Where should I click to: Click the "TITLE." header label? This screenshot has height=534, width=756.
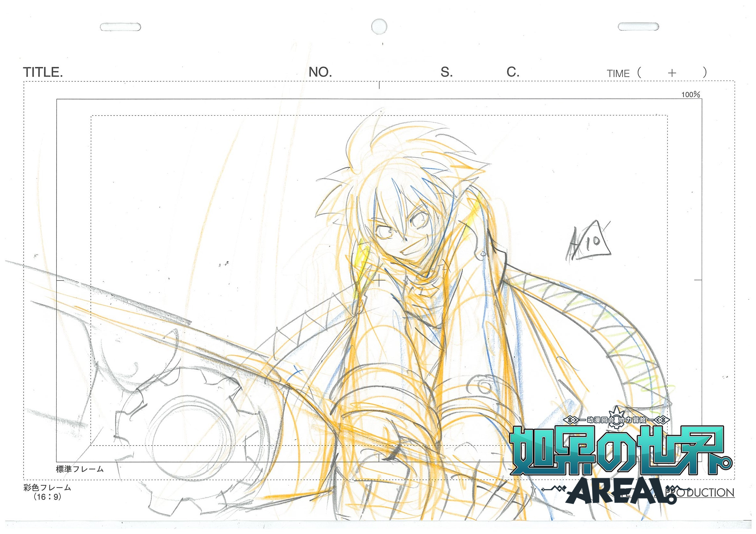(x=43, y=72)
